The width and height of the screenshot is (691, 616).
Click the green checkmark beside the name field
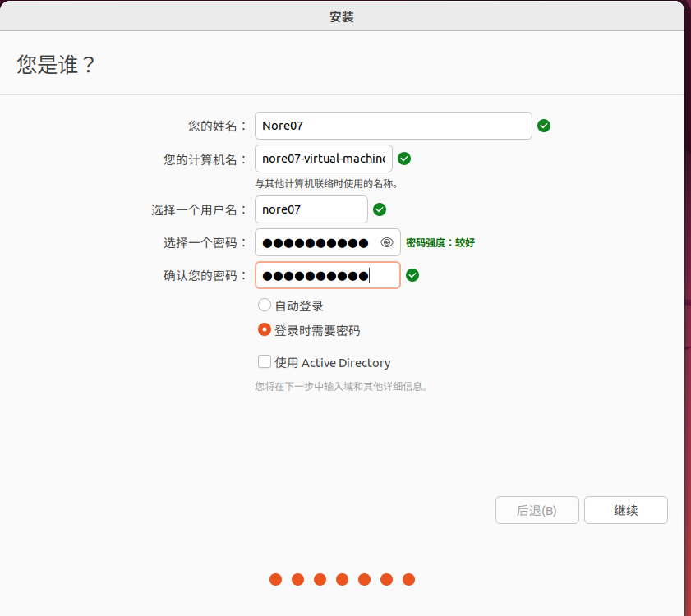click(x=544, y=126)
